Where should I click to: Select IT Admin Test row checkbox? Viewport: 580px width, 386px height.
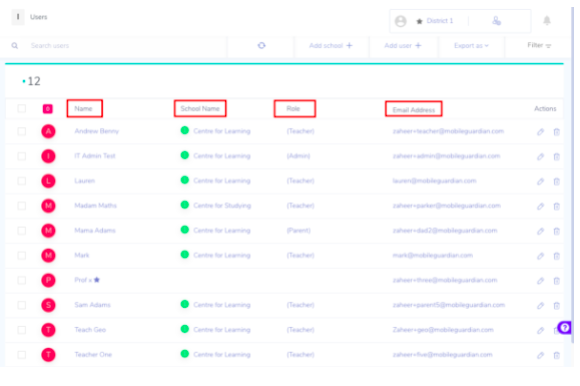22,156
